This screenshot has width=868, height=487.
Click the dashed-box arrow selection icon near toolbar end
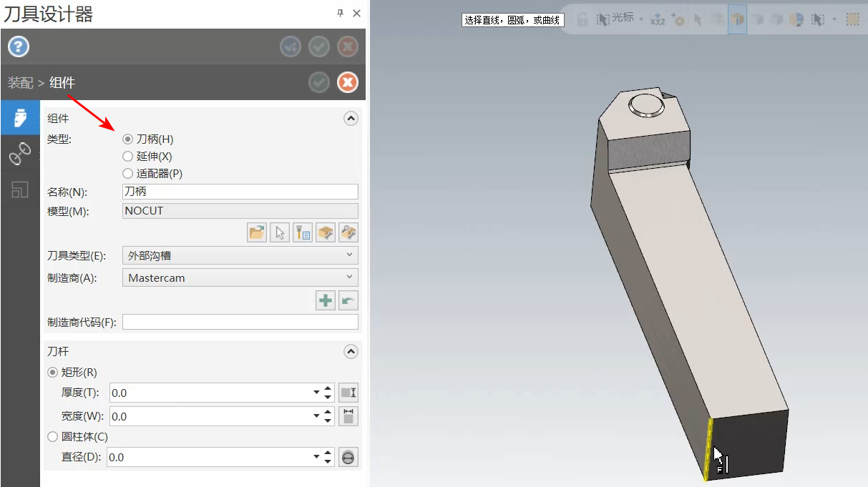817,20
